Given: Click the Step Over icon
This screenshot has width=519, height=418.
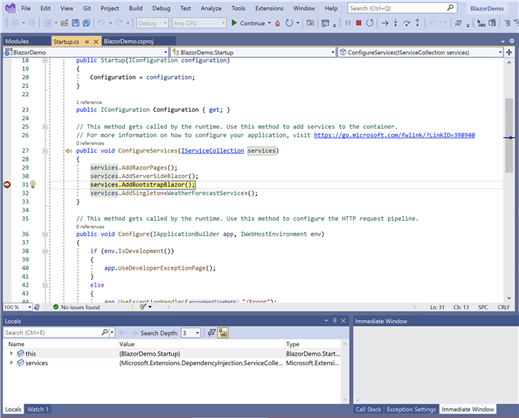Looking at the screenshot, I should 406,23.
